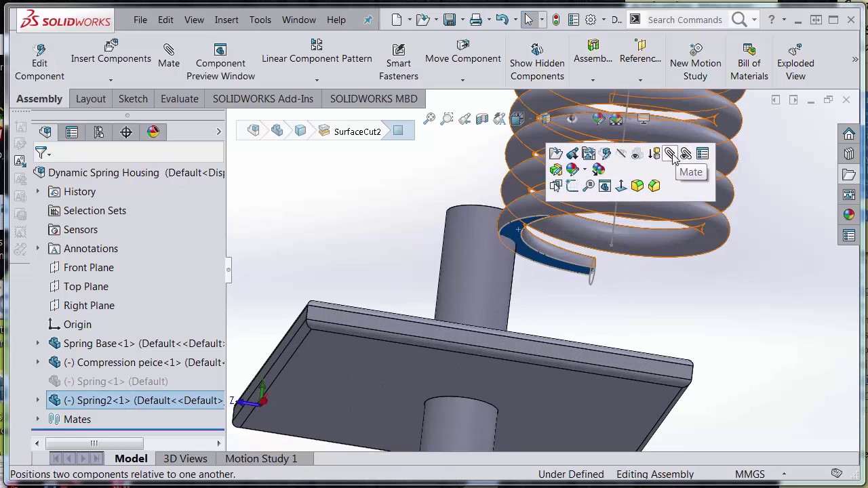Viewport: 868px width, 488px height.
Task: Insert a Bill of Materials
Action: click(x=749, y=62)
